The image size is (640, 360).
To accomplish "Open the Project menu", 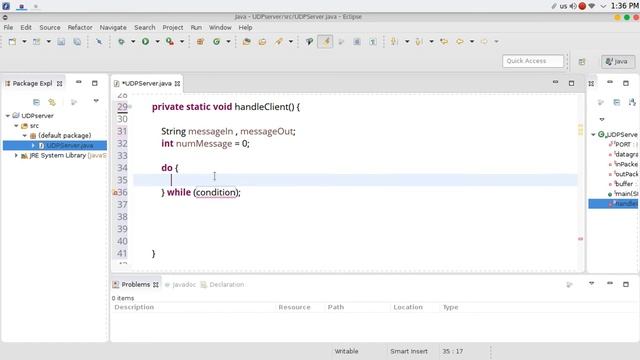I will coord(173,27).
